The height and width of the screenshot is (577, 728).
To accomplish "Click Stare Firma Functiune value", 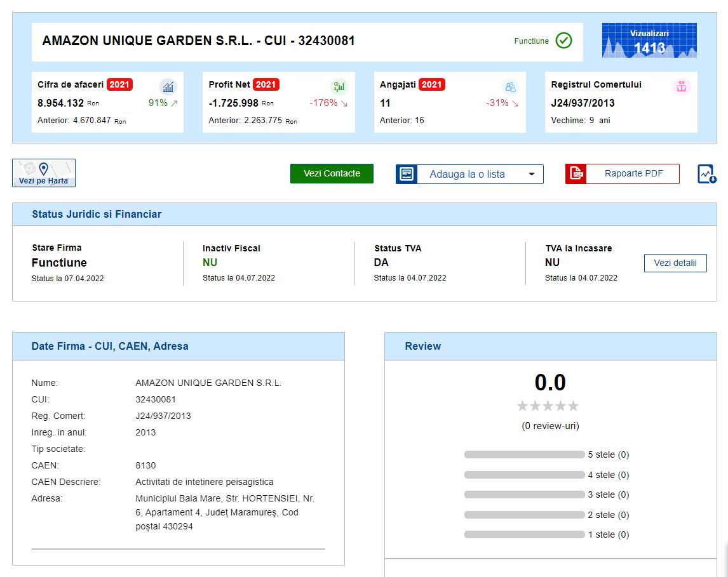I will point(59,263).
